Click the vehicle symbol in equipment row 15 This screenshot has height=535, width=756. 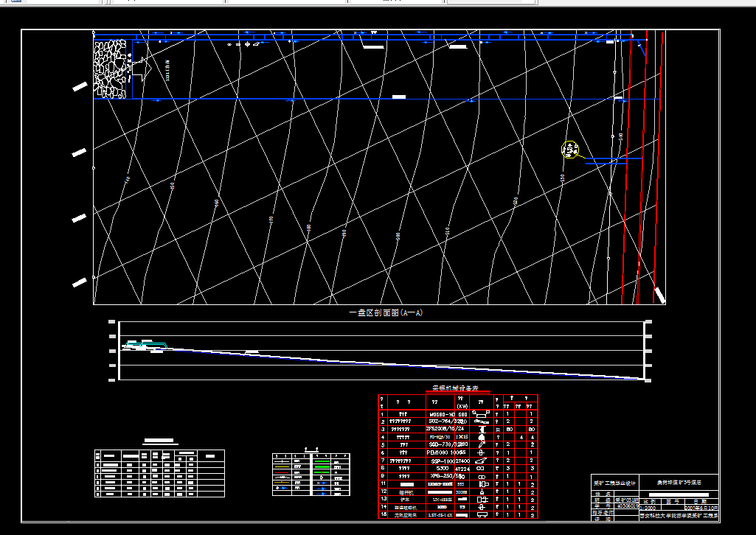pos(482,515)
